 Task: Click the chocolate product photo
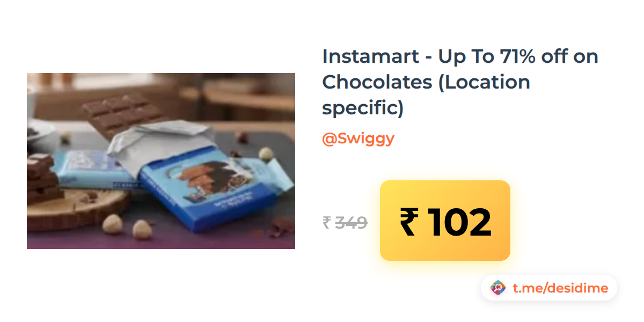(161, 161)
